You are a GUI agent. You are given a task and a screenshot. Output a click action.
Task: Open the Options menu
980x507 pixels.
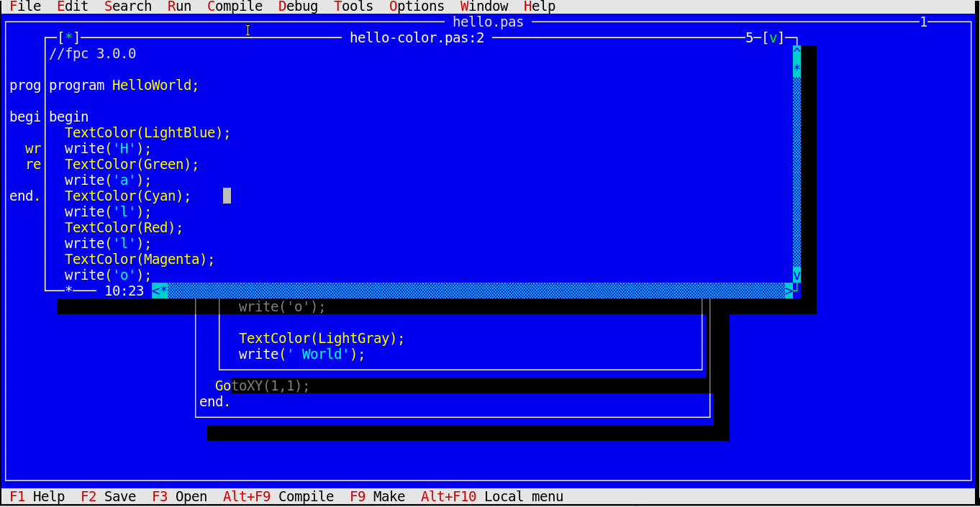(x=417, y=6)
